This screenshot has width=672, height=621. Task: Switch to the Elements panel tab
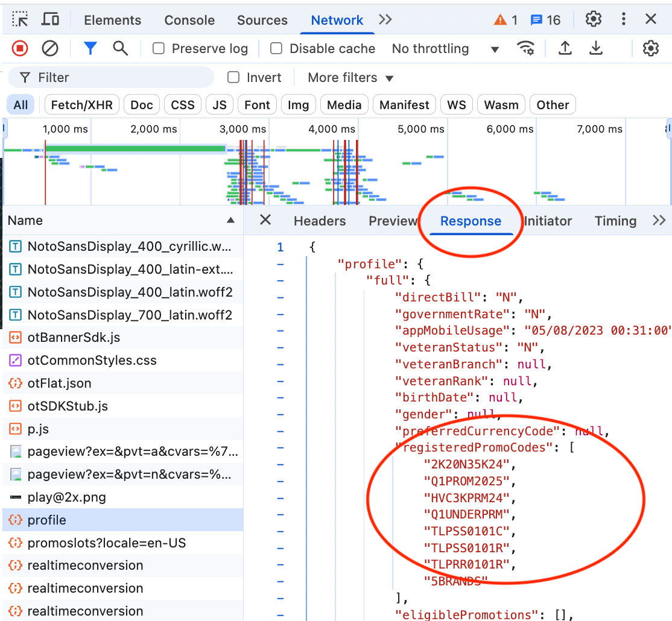(112, 20)
